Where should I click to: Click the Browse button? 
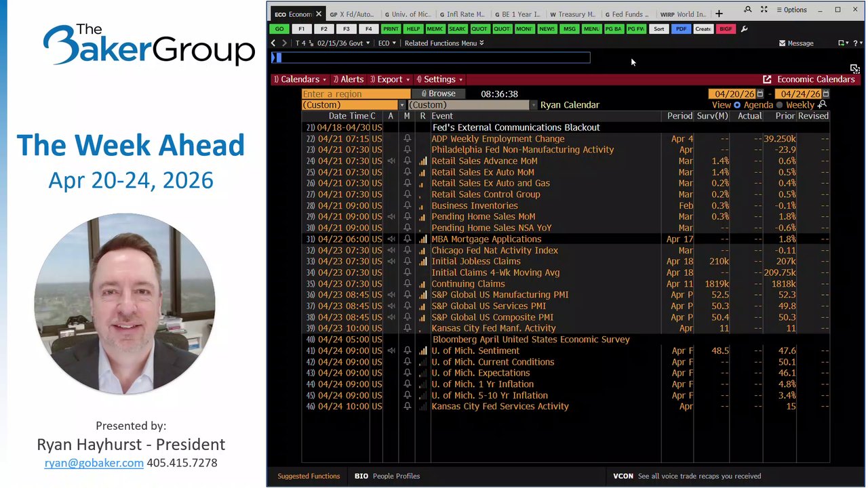pyautogui.click(x=439, y=94)
